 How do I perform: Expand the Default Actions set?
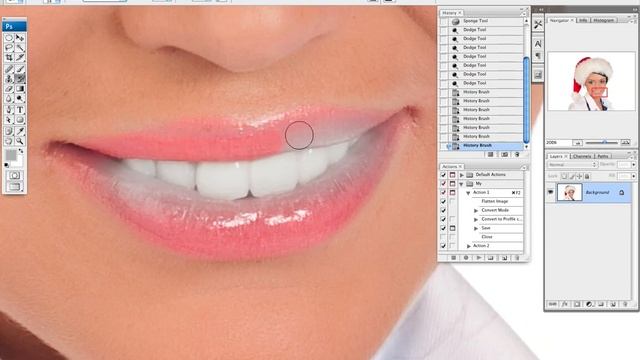pyautogui.click(x=462, y=175)
